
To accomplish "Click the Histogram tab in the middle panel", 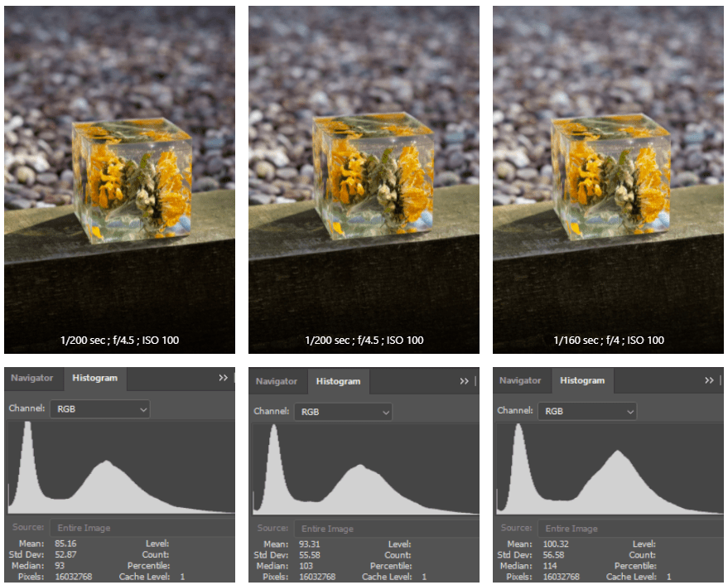I will point(338,381).
